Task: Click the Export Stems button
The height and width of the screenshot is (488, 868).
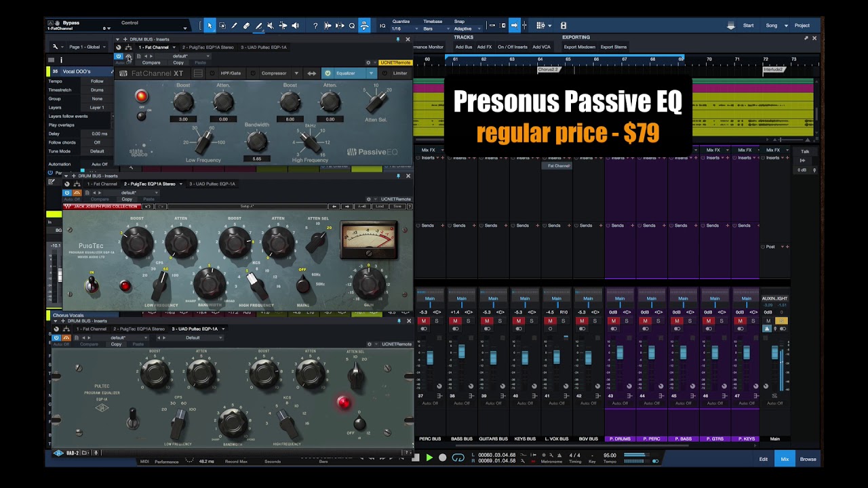Action: pos(614,47)
